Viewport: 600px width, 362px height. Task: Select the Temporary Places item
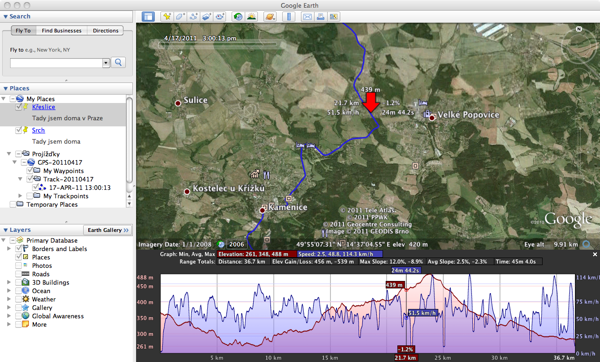click(x=52, y=204)
